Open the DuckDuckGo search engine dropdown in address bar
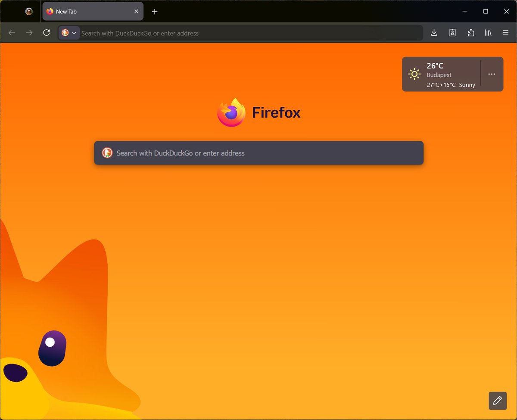The width and height of the screenshot is (517, 420). [69, 33]
